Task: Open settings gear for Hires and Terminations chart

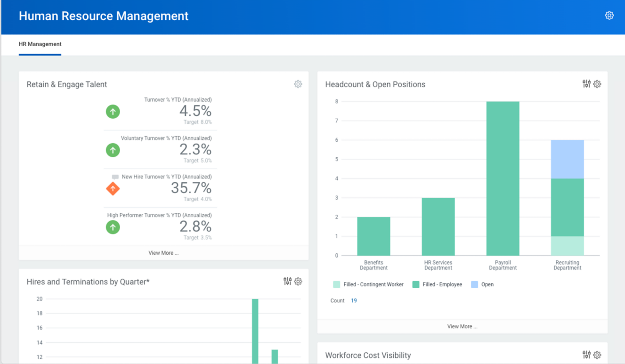Action: coord(298,282)
